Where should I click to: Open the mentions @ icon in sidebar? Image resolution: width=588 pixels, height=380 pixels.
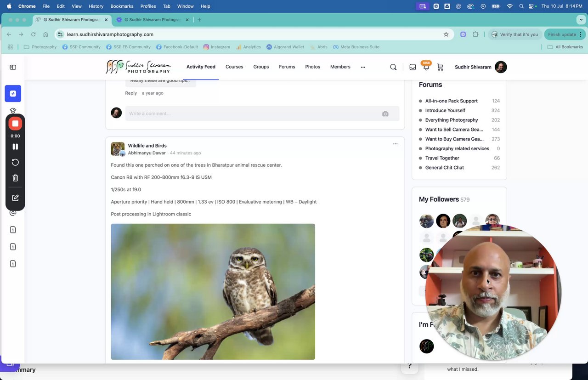click(x=13, y=213)
